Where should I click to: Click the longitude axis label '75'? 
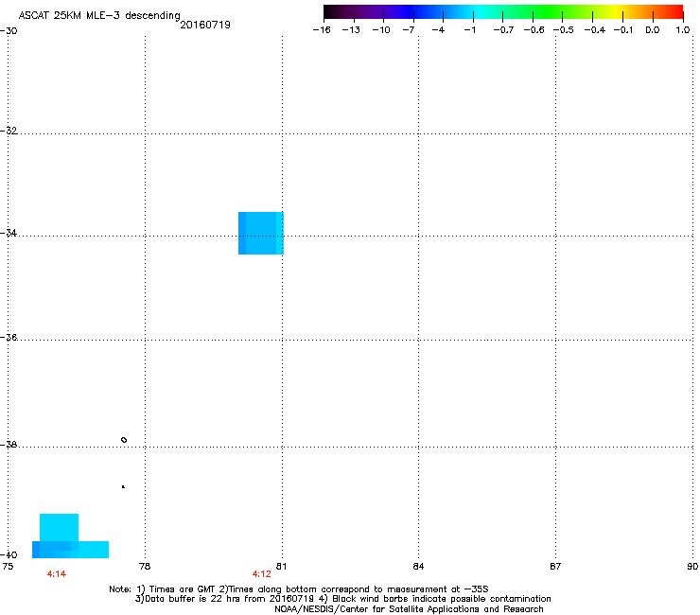(x=8, y=567)
